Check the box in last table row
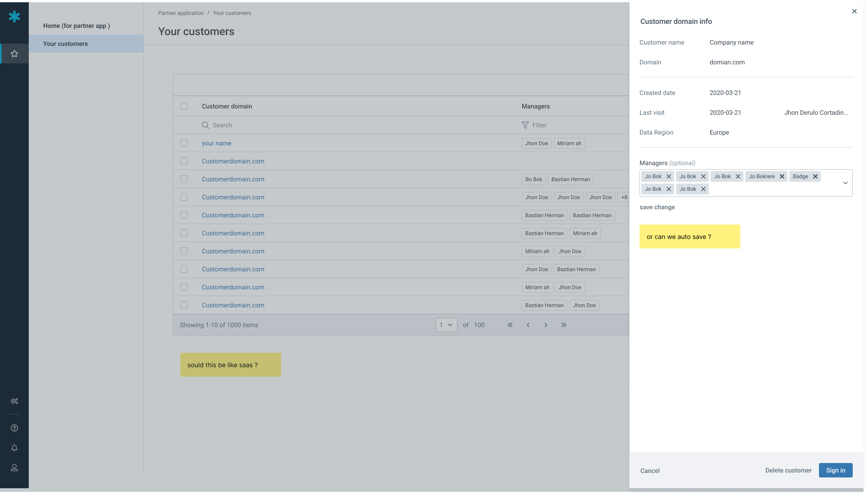This screenshot has height=495, width=868. pos(184,305)
